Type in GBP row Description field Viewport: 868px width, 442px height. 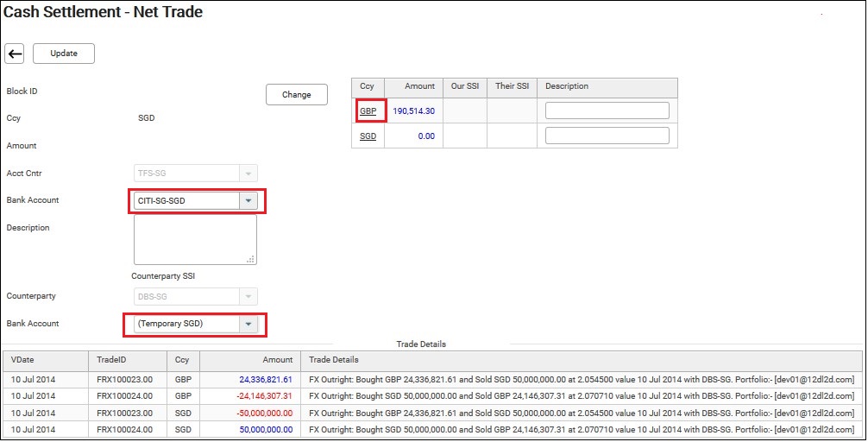[x=607, y=110]
